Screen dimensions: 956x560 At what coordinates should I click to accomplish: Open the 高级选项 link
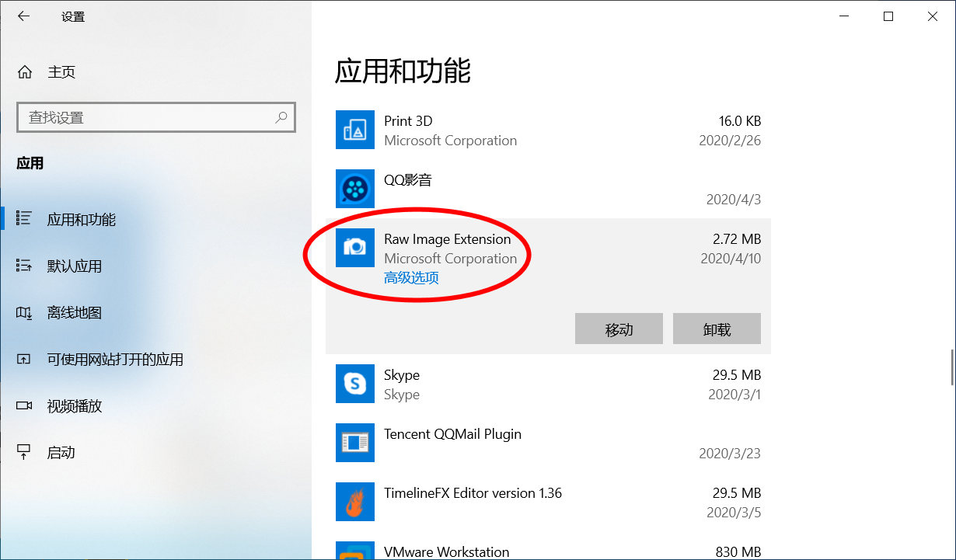(411, 277)
